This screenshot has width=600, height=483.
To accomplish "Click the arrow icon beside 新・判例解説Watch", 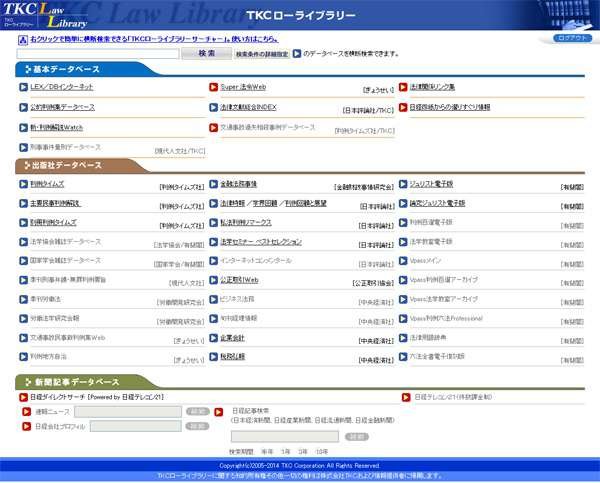I will pos(23,128).
